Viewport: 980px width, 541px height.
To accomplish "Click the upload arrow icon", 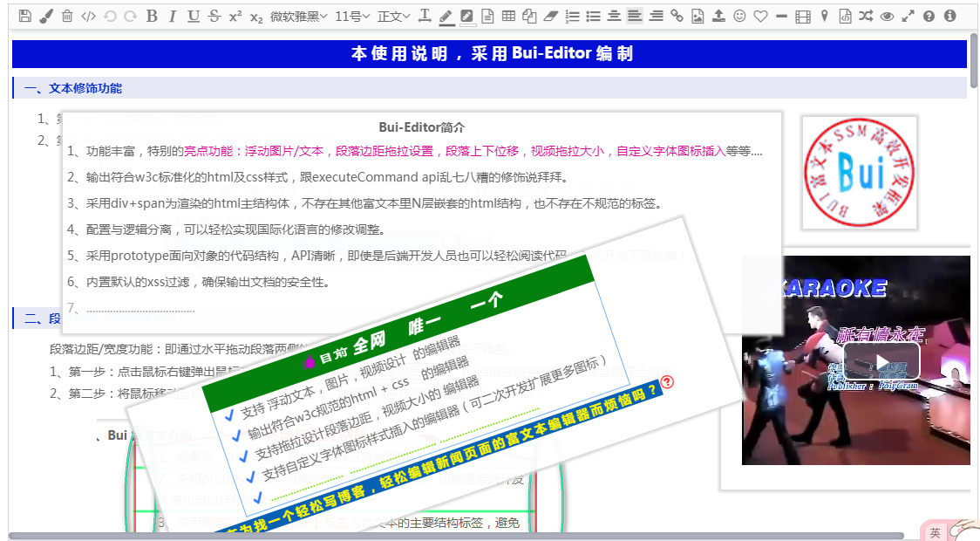I will point(718,17).
